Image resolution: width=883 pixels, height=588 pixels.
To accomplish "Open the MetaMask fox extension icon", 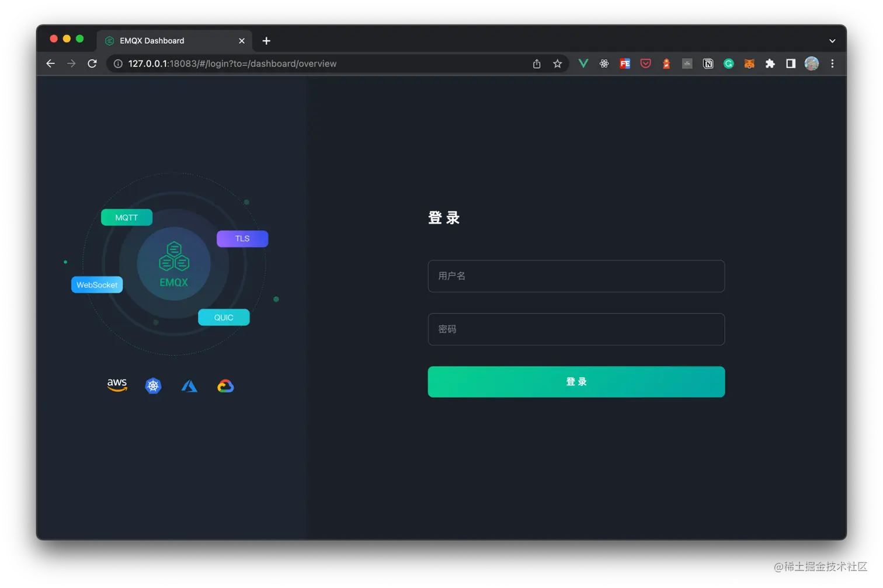I will tap(749, 64).
